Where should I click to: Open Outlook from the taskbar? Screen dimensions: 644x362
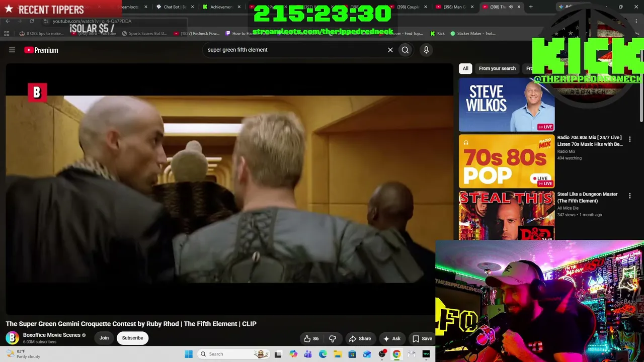pyautogui.click(x=367, y=354)
